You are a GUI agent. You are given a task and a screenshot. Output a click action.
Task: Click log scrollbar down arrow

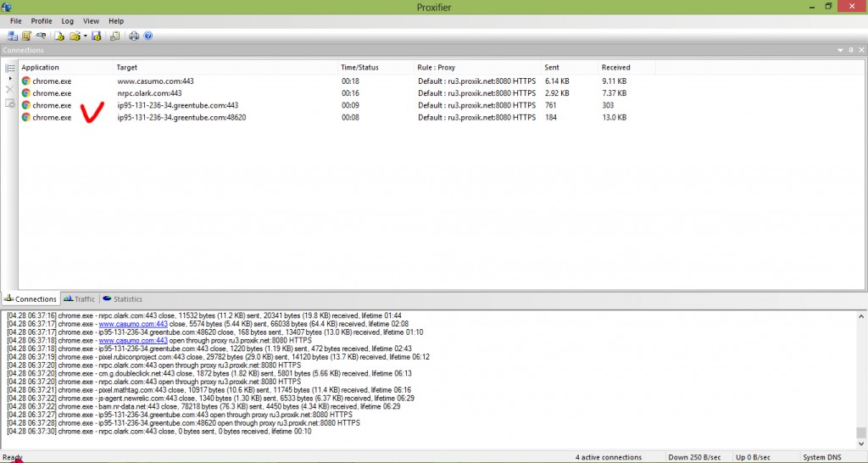861,443
